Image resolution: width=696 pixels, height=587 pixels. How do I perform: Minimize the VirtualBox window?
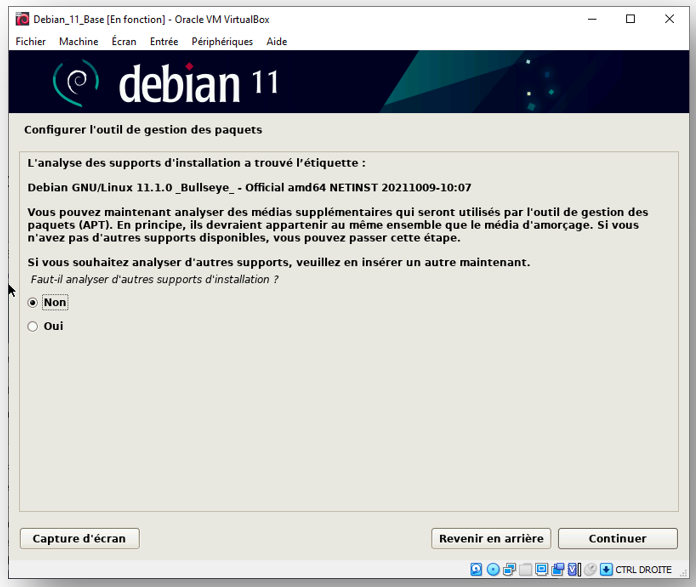[592, 19]
